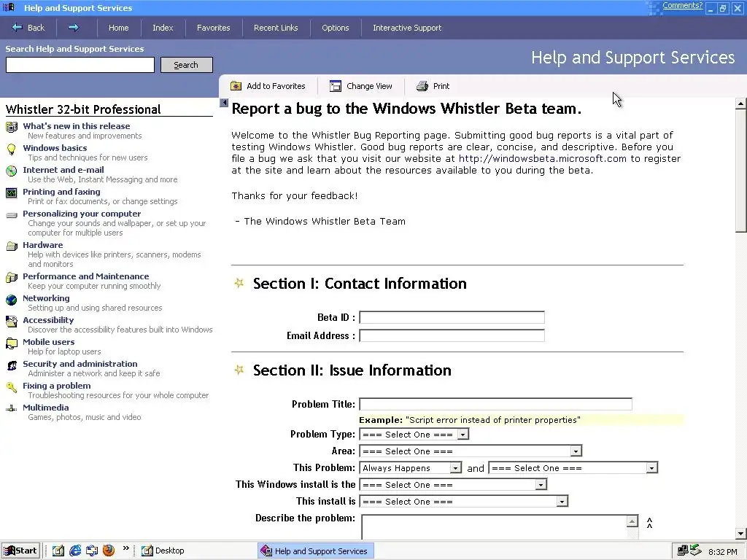Click the page scrollbar down arrow
Screen dimensions: 747x560
tap(741, 533)
